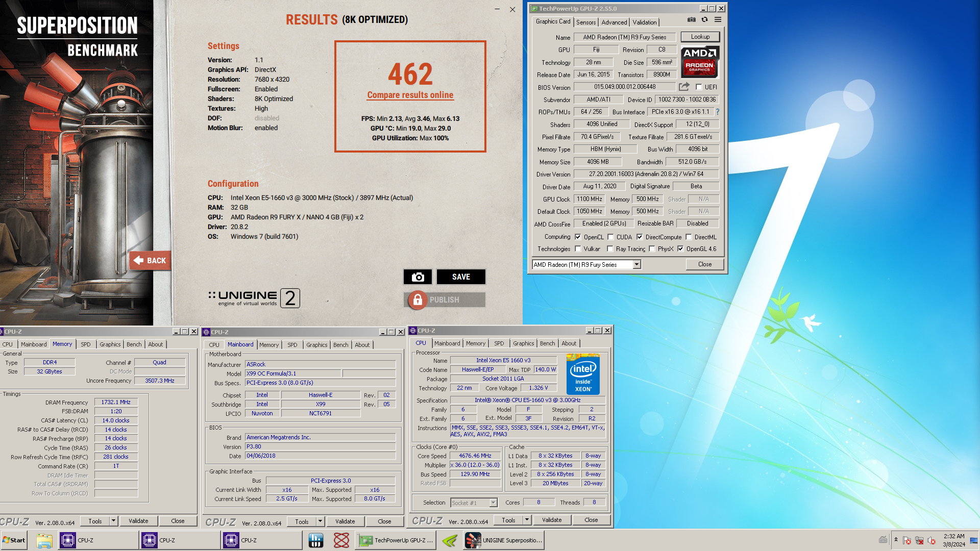Click the BIOS version export/share icon
The width and height of the screenshot is (980, 551).
684,87
